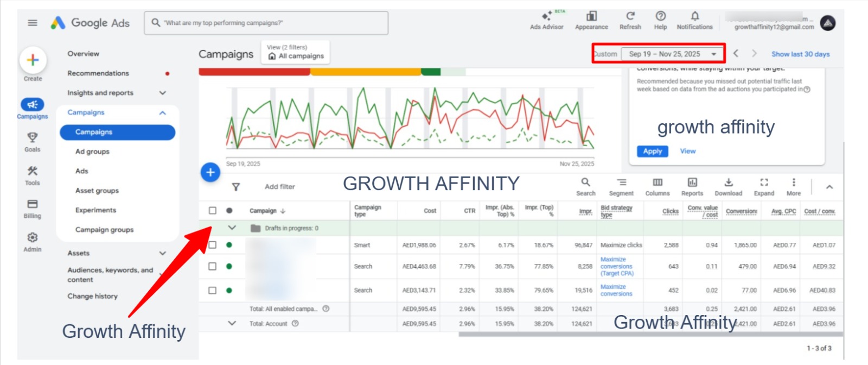
Task: Click the Refresh icon in header
Action: click(x=630, y=16)
